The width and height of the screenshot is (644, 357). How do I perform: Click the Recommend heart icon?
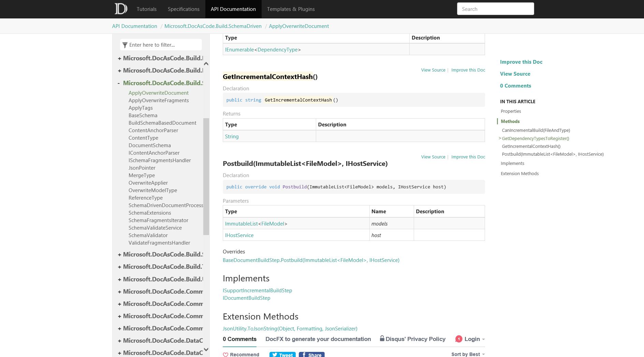click(226, 355)
